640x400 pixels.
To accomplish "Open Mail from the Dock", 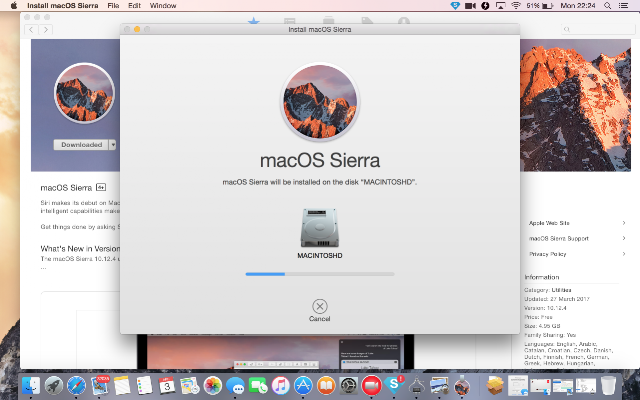I will 100,385.
